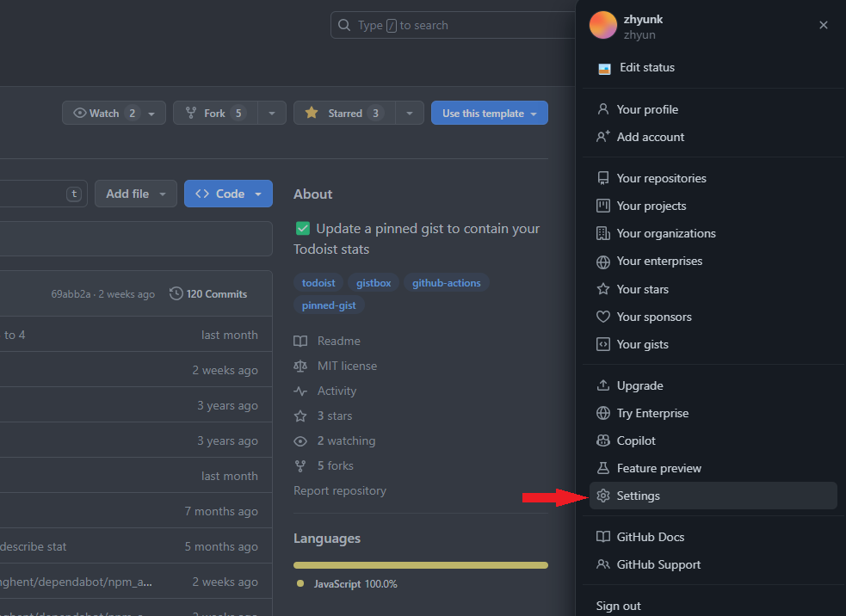Open the Add file dropdown
The height and width of the screenshot is (616, 846).
click(135, 194)
